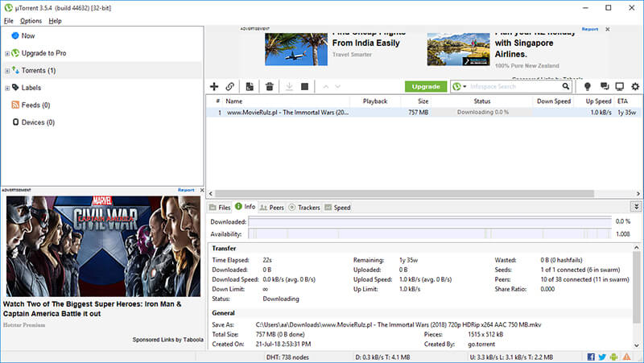Open the airplane palm tree ad thumbnail
This screenshot has width=644, height=363.
pyautogui.click(x=296, y=49)
